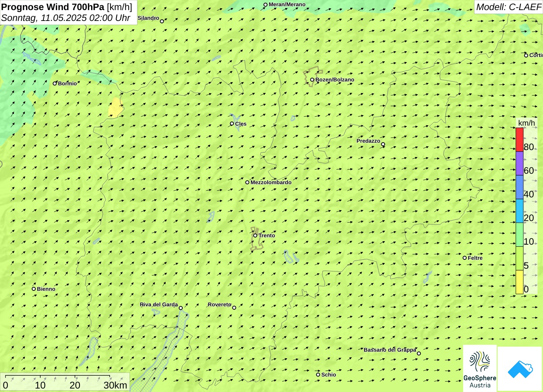The image size is (543, 392).
Task: Click the Mezzolombardo town marker
Action: (x=247, y=182)
